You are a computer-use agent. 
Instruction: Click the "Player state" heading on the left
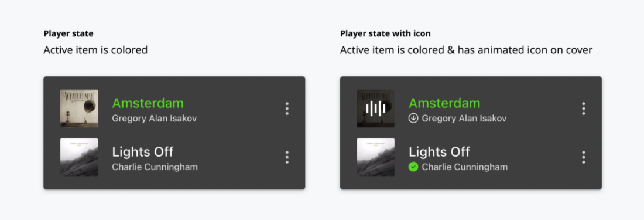pos(68,33)
